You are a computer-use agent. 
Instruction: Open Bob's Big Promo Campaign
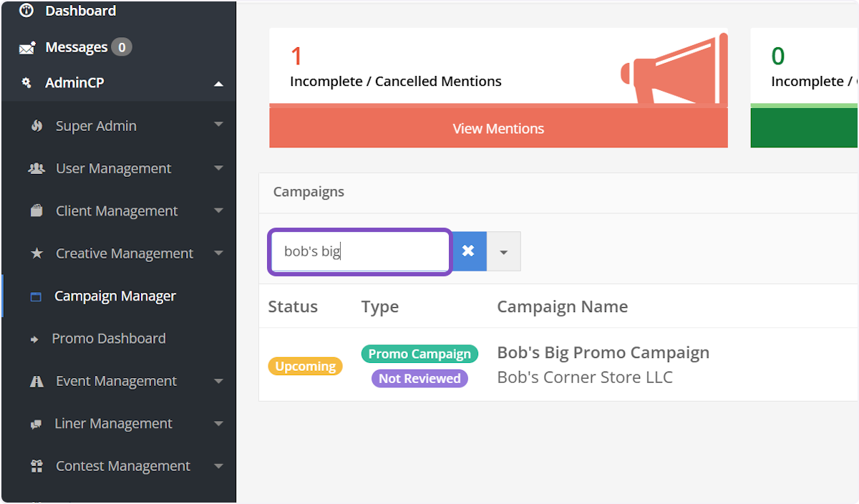603,352
